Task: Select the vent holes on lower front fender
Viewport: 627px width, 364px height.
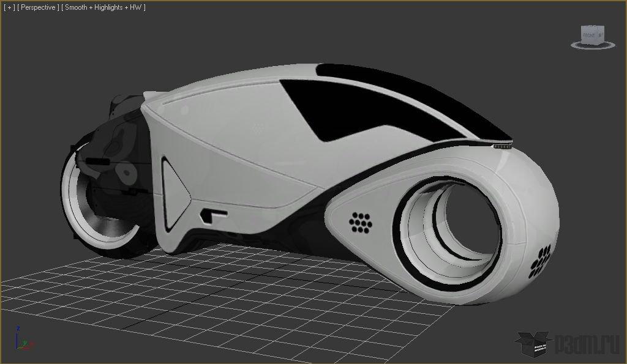Action: pos(540,261)
